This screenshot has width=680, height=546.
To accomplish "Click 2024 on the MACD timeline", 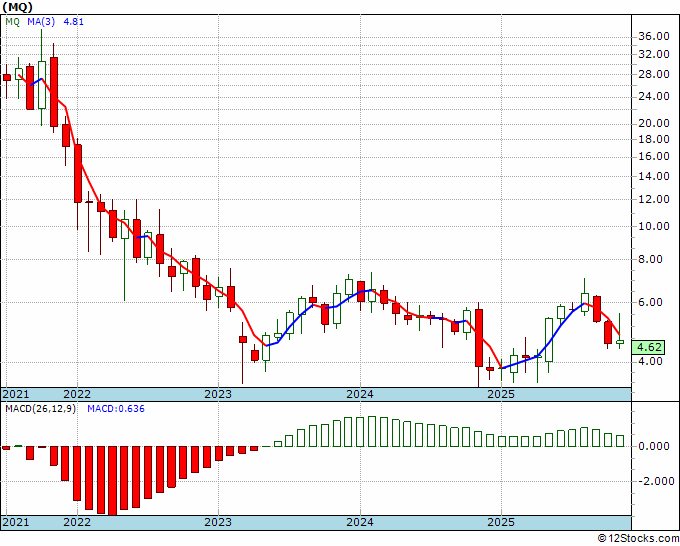I will [x=360, y=522].
